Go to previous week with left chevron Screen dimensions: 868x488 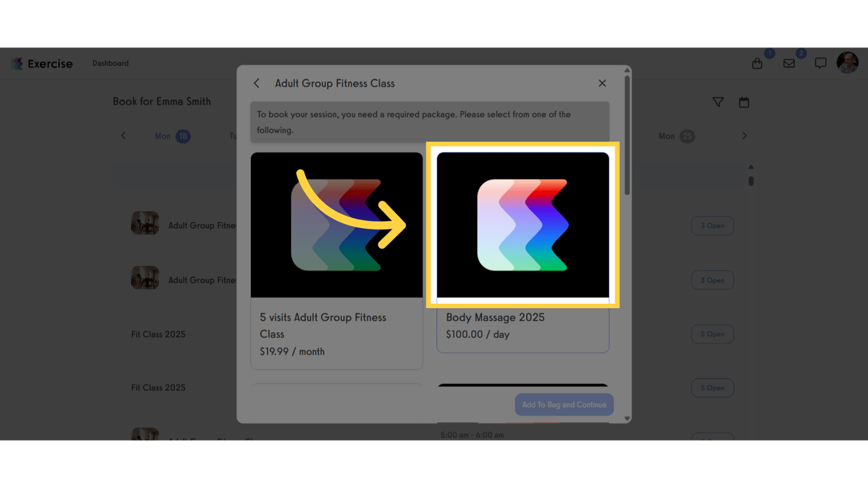tap(123, 135)
